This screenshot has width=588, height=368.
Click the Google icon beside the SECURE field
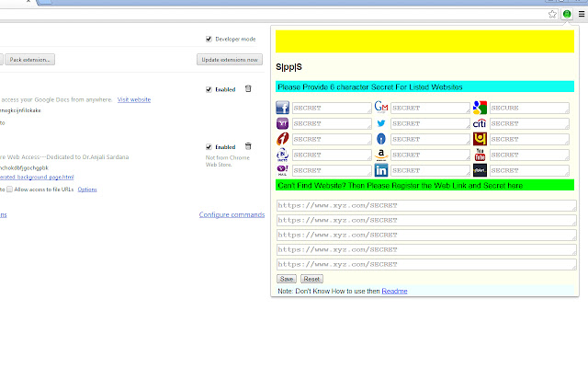480,108
